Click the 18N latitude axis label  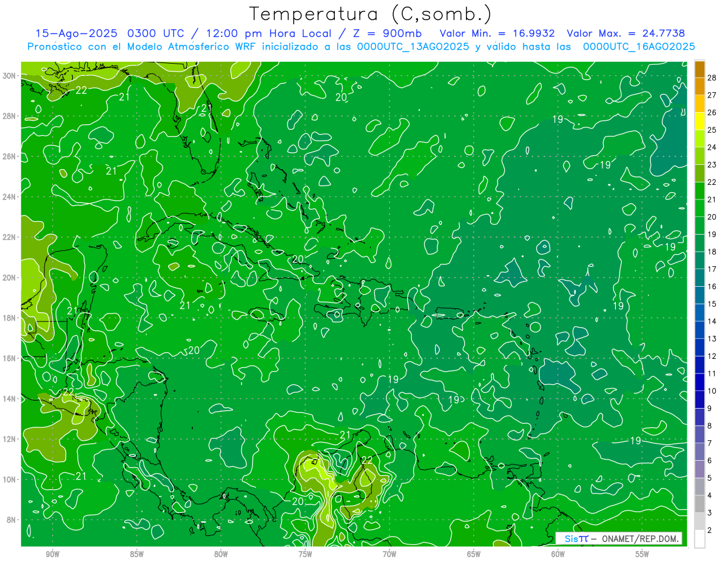point(10,318)
